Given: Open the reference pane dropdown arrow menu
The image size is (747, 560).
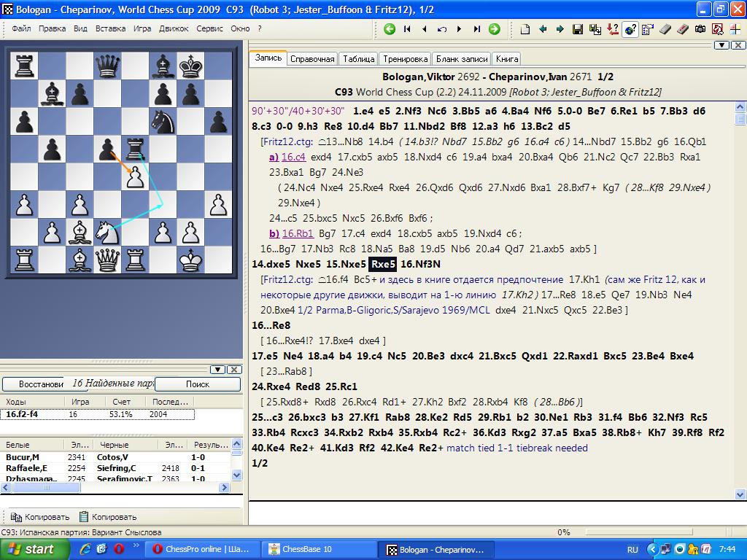Looking at the screenshot, I should [x=218, y=370].
